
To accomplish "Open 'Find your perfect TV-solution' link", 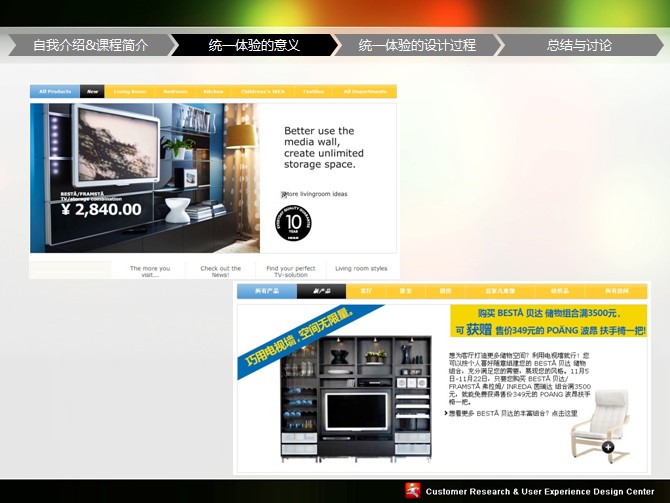I will coord(291,271).
